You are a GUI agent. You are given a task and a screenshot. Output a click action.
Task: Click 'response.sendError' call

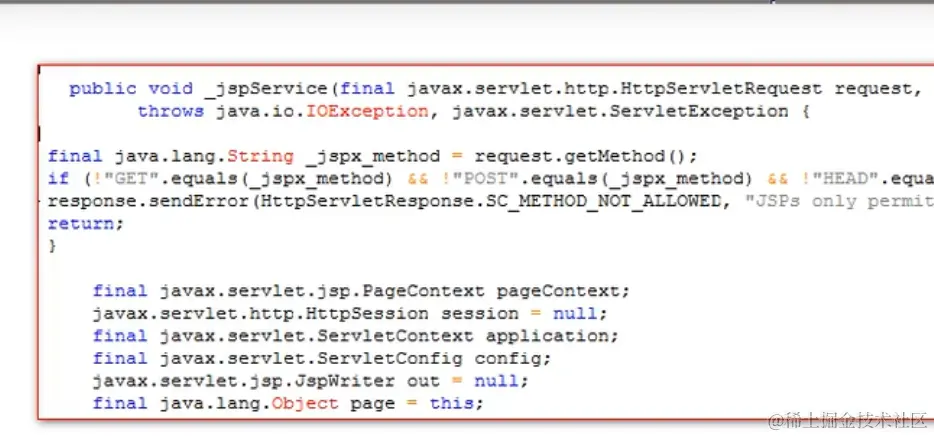pos(149,201)
